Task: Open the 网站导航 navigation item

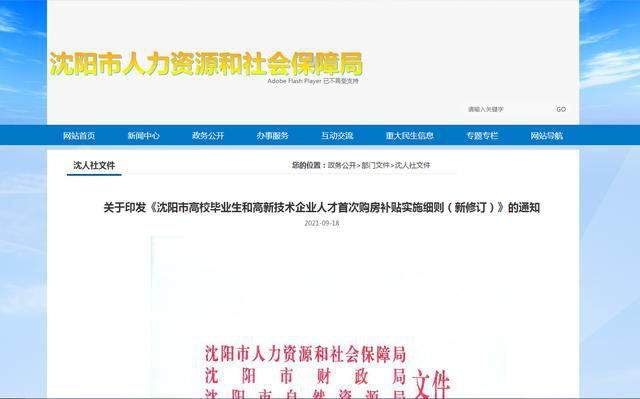Action: pos(547,135)
